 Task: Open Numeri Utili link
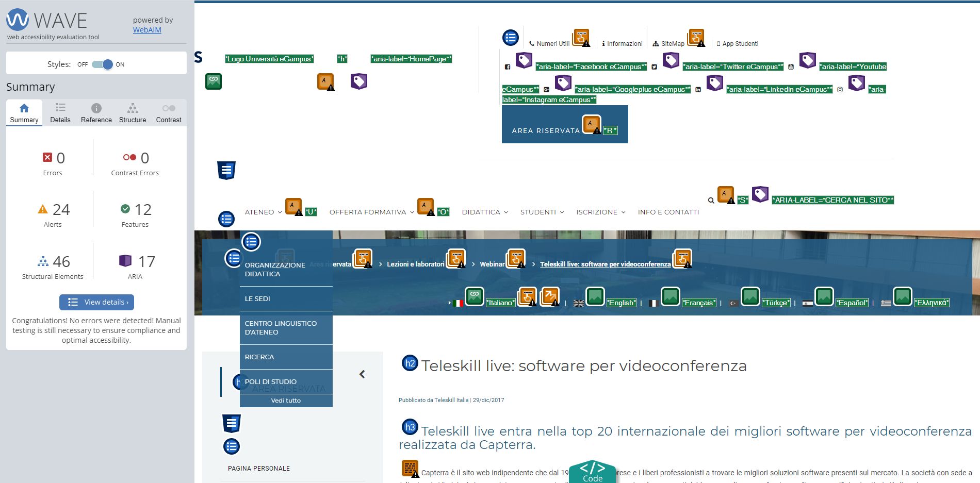549,44
